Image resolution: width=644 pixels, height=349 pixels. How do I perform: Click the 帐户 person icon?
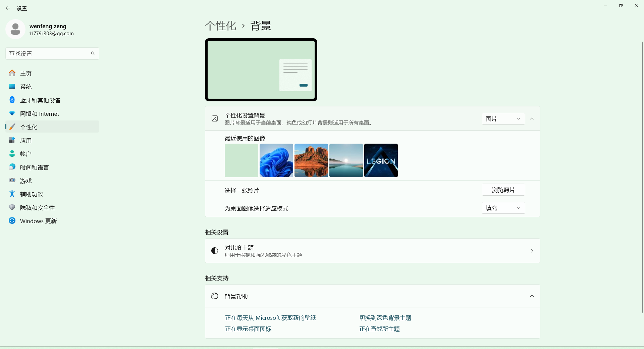[12, 154]
